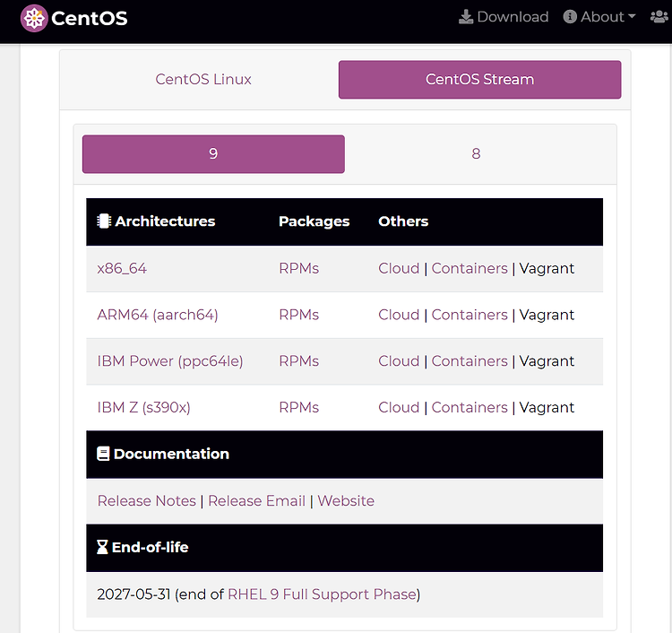Viewport: 672px width, 633px height.
Task: Open the IBM Z (s390x) link
Action: (x=143, y=407)
